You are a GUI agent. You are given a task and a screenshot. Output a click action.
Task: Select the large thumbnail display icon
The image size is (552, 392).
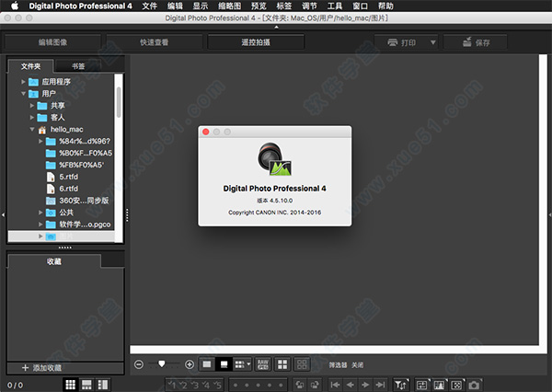point(207,364)
